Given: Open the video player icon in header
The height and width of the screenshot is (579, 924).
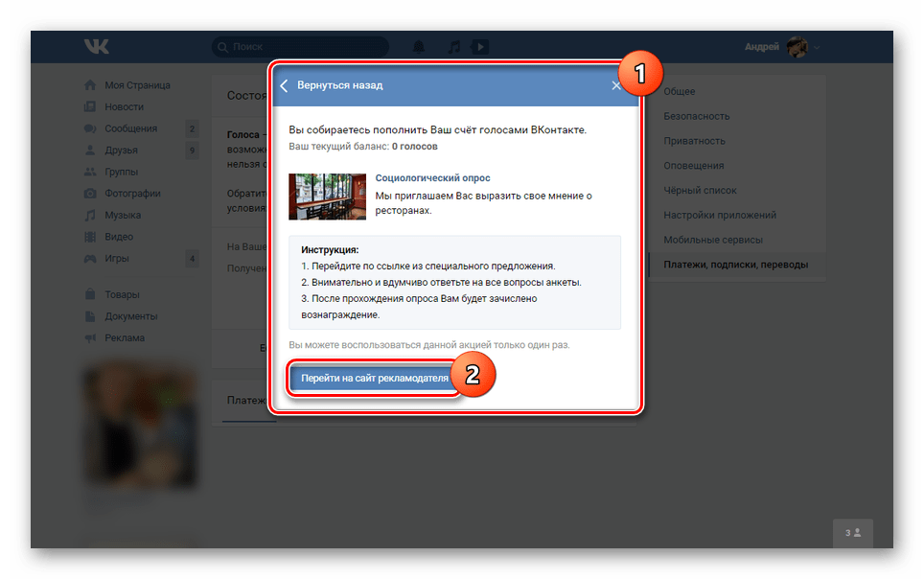Looking at the screenshot, I should pyautogui.click(x=479, y=47).
